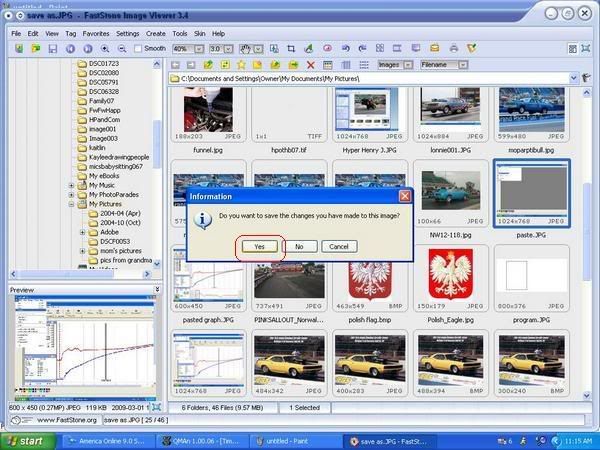The width and height of the screenshot is (600, 450).
Task: Expand the Adobe folder node
Action: tap(82, 232)
